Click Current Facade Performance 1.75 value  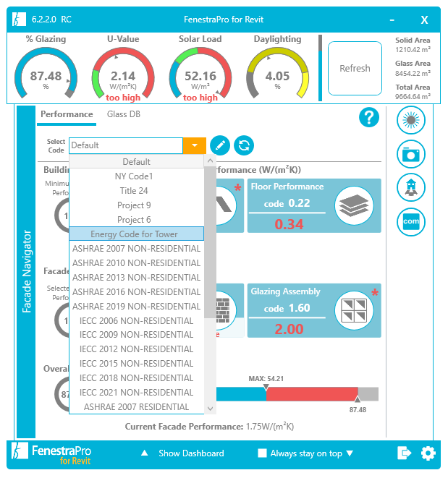click(x=270, y=426)
